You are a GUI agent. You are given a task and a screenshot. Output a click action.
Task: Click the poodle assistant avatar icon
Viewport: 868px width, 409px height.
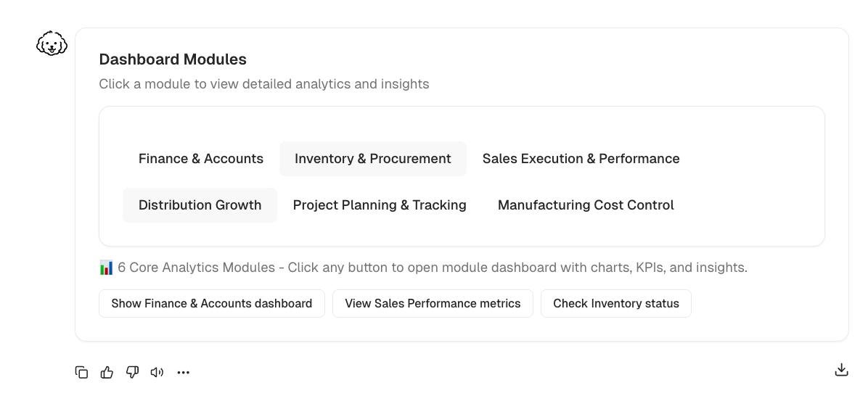pyautogui.click(x=52, y=44)
